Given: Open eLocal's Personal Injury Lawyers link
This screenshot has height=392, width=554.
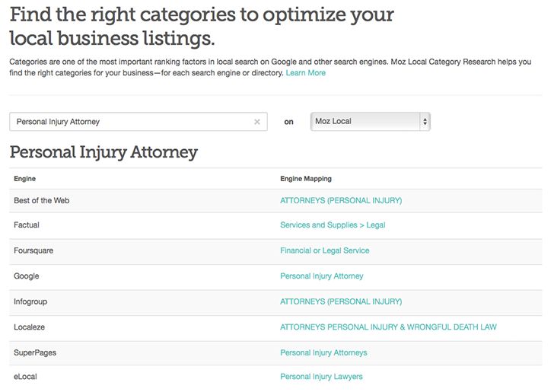Looking at the screenshot, I should point(321,377).
